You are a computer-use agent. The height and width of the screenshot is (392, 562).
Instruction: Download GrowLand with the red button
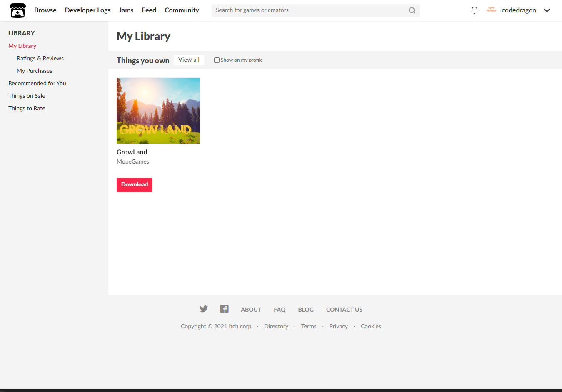[135, 185]
